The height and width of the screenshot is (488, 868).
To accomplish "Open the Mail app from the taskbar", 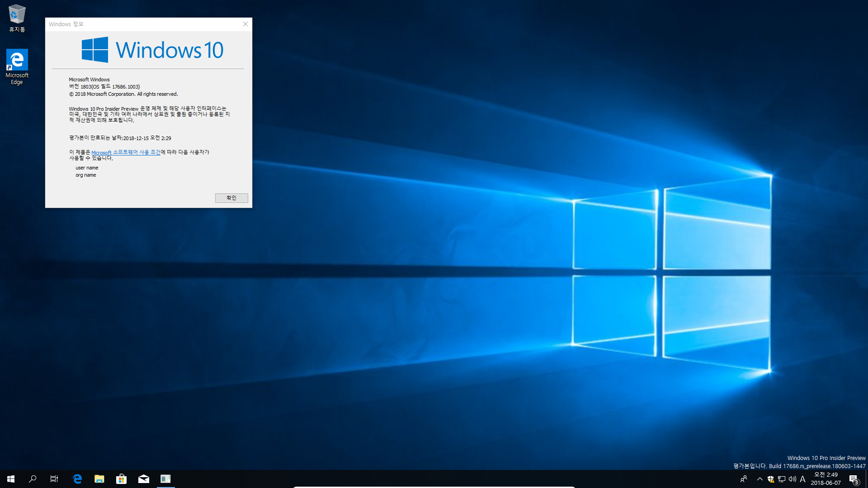I will click(144, 479).
